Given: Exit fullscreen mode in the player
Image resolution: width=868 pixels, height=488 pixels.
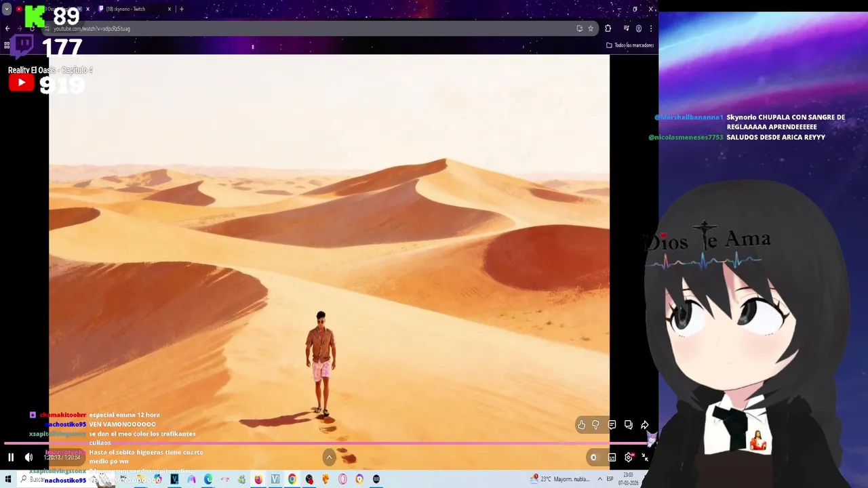Looking at the screenshot, I should 645,457.
